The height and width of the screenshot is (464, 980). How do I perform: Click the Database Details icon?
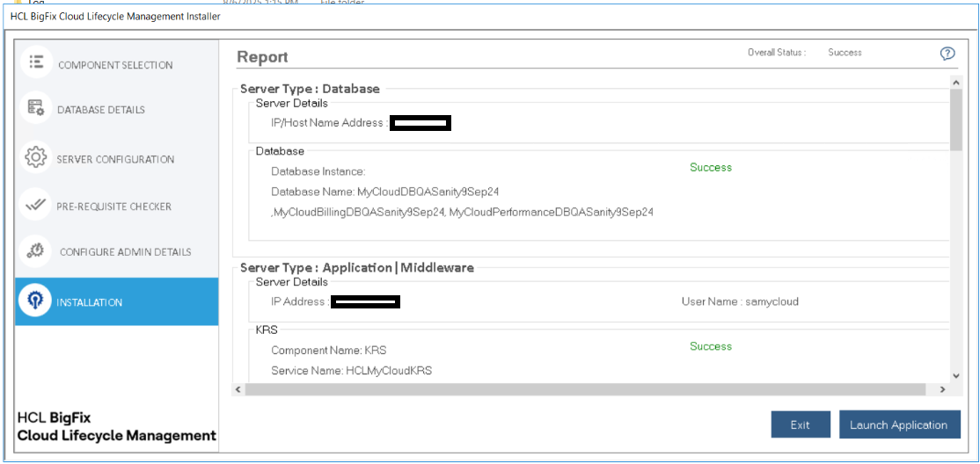(x=36, y=108)
